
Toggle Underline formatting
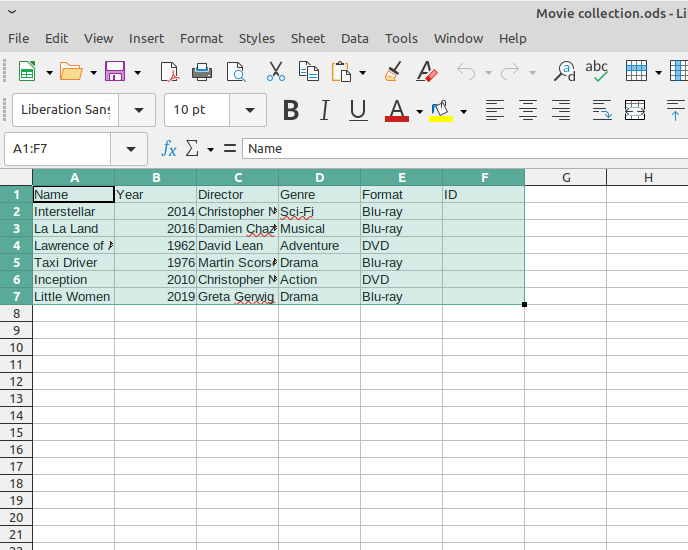(x=357, y=110)
